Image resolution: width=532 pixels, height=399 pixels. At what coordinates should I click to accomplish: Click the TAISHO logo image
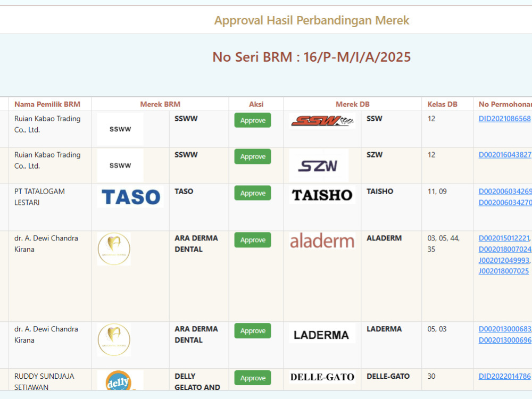(322, 195)
